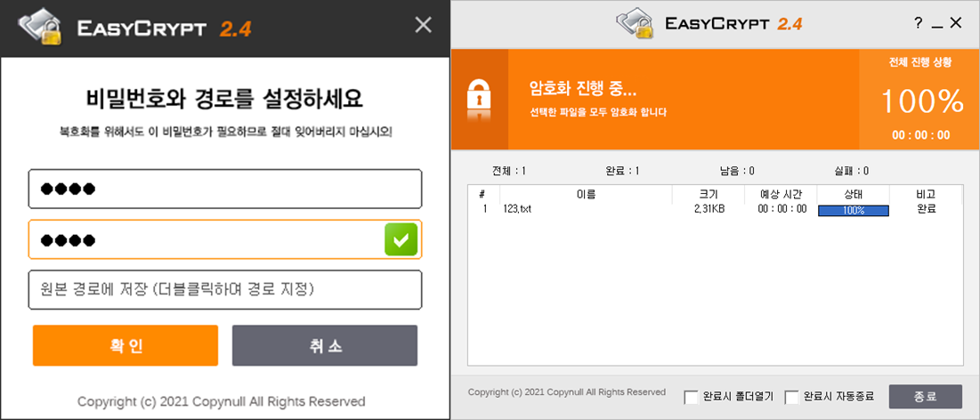Viewport: 980px width, 420px height.
Task: Close the encryption progress window
Action: (x=956, y=23)
